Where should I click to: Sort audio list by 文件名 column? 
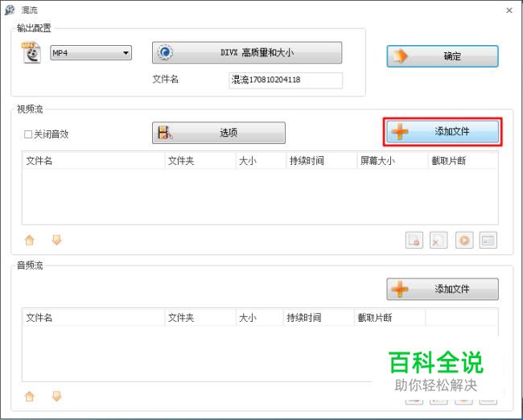pos(93,317)
